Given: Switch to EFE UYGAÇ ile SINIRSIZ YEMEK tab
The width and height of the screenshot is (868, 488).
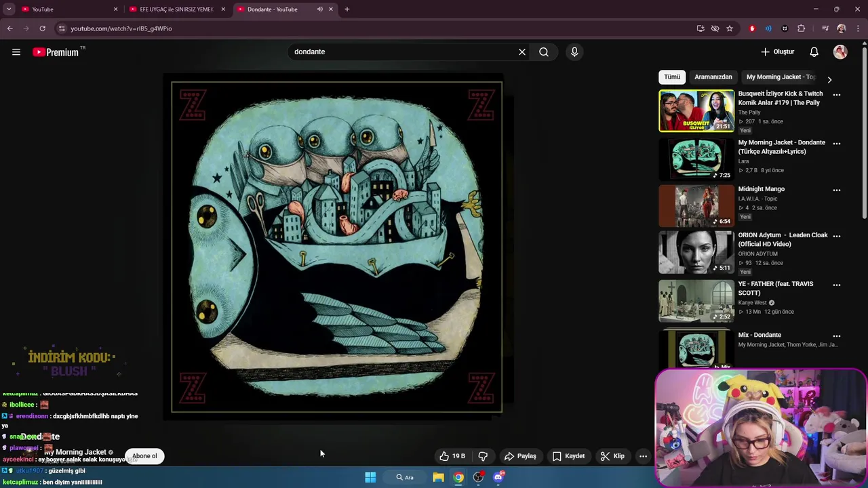Looking at the screenshot, I should (175, 9).
